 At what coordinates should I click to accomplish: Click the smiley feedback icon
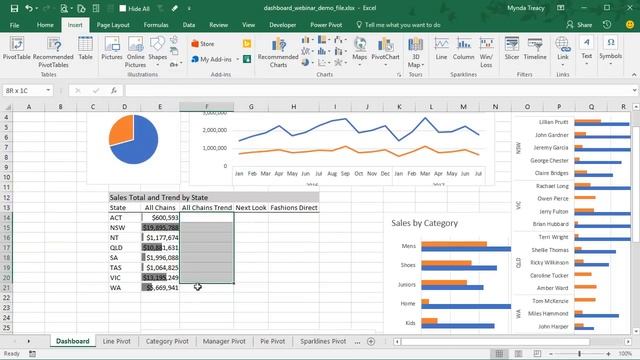(630, 25)
